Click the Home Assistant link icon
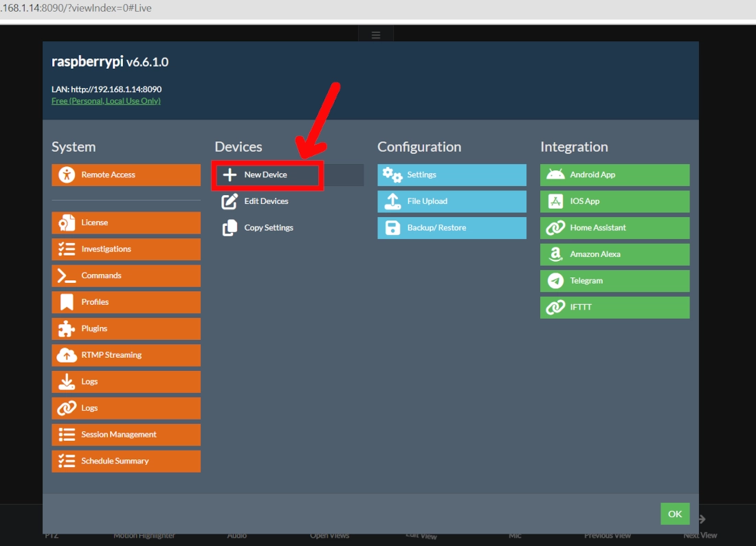The height and width of the screenshot is (546, 756). point(555,227)
